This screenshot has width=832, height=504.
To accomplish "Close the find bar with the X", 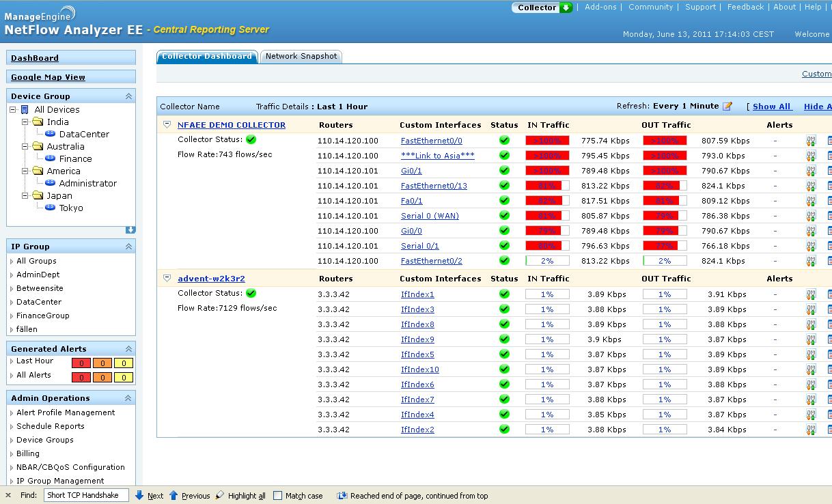I will 8,496.
